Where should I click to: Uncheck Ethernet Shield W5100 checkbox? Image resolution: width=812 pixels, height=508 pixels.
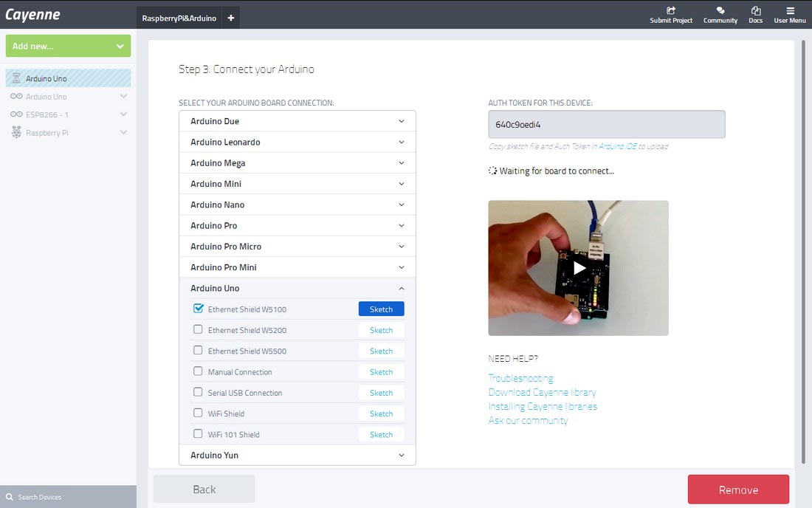(198, 309)
